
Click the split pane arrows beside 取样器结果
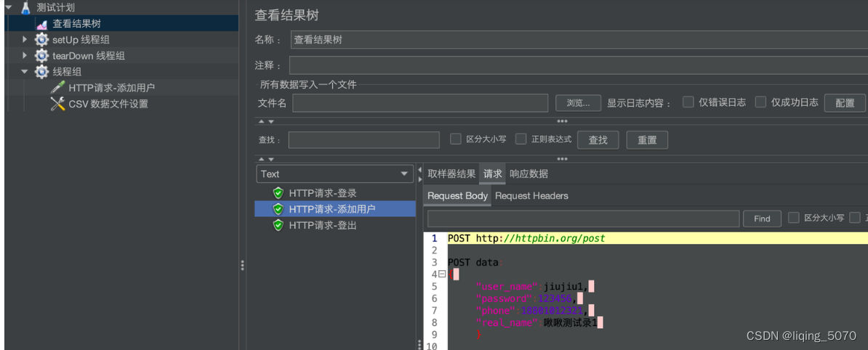coord(419,174)
